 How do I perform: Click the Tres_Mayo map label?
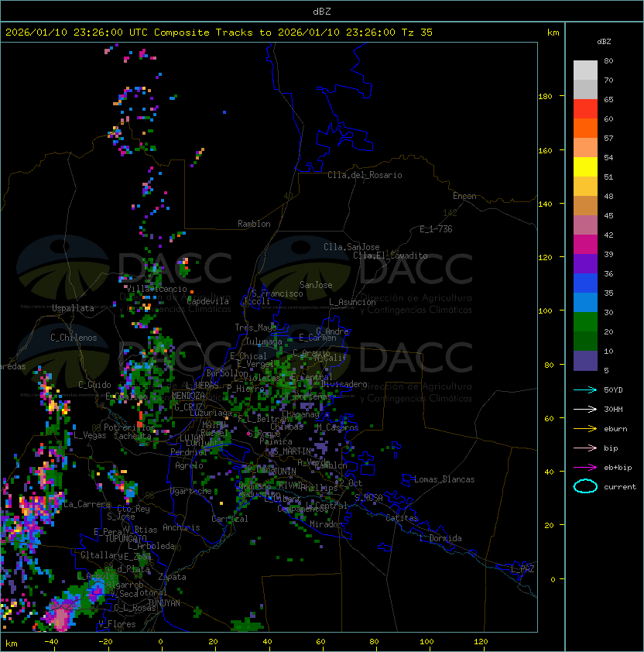(x=255, y=328)
